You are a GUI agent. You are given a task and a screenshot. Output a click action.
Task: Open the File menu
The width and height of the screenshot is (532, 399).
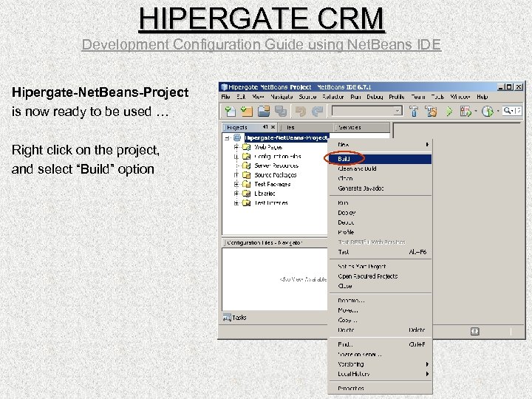(225, 97)
